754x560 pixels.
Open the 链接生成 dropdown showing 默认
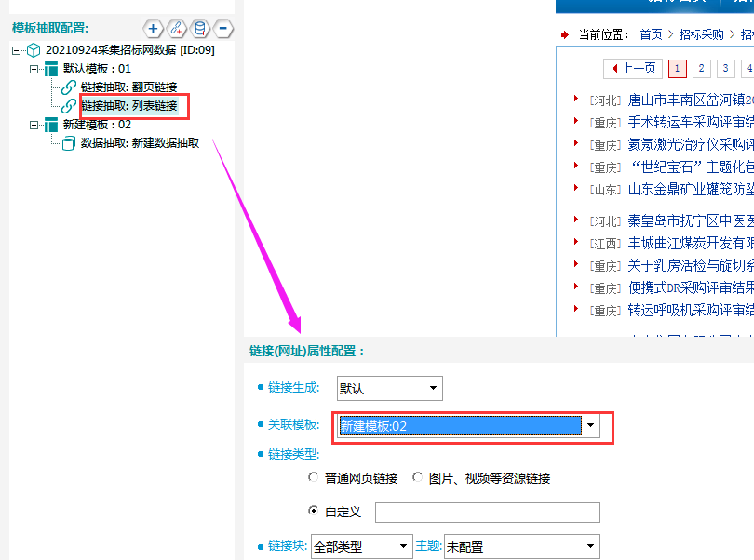[389, 388]
